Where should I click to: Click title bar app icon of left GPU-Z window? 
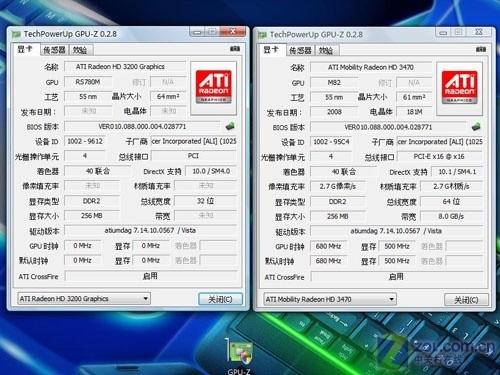tap(16, 34)
